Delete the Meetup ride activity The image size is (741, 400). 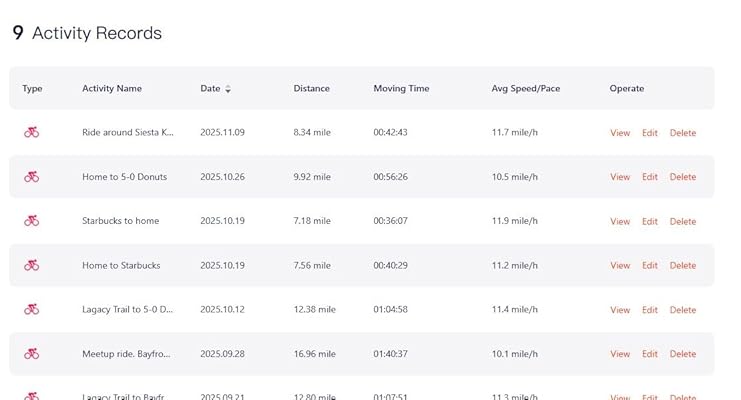(x=683, y=354)
